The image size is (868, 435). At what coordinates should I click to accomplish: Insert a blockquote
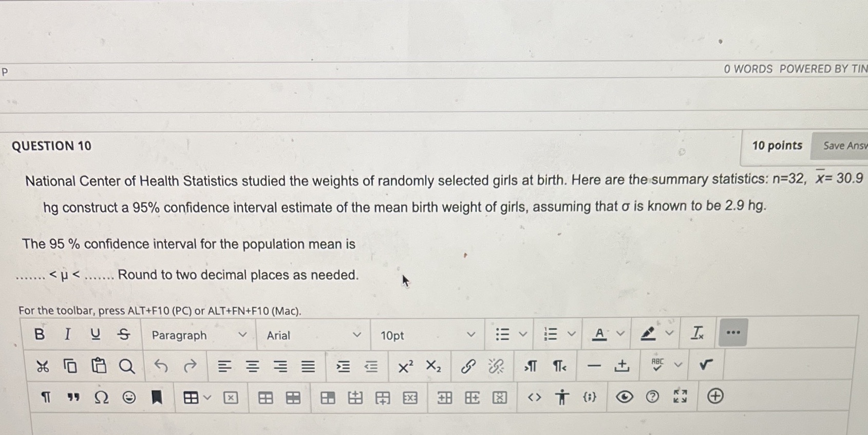(73, 397)
